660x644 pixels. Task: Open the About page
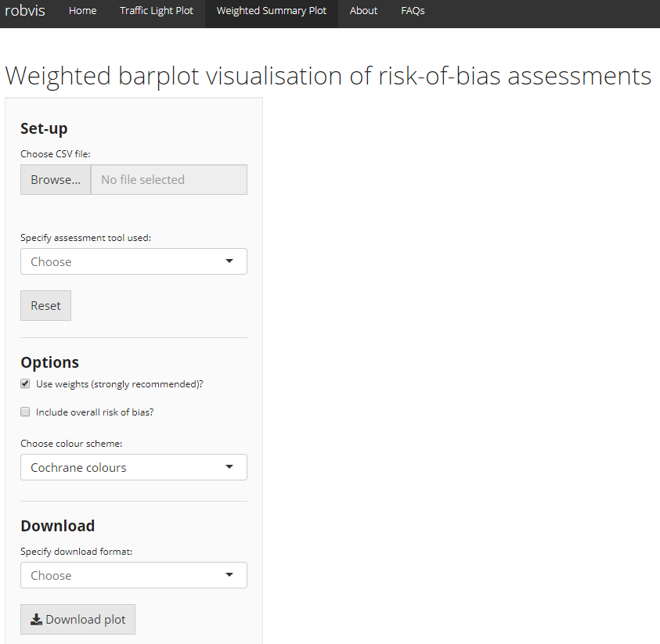[363, 11]
